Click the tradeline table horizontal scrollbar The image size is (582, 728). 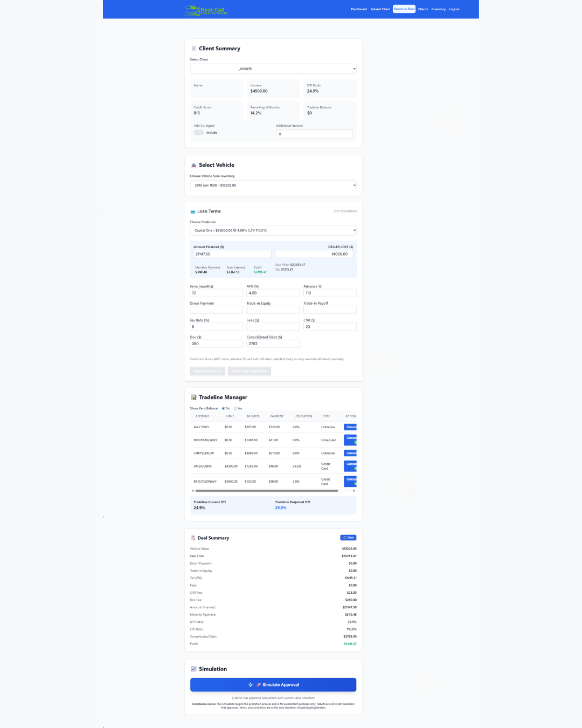click(x=267, y=491)
